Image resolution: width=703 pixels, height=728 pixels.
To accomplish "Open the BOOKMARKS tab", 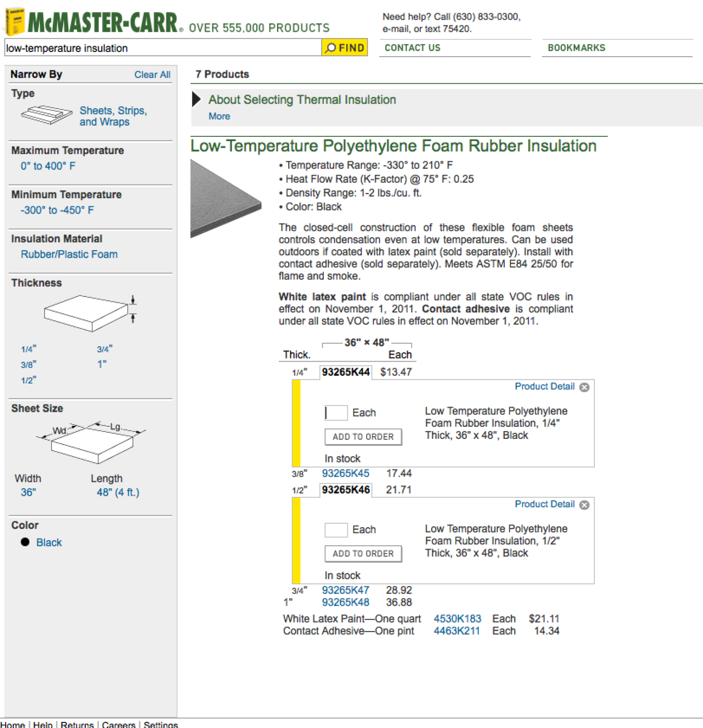I will click(x=576, y=48).
